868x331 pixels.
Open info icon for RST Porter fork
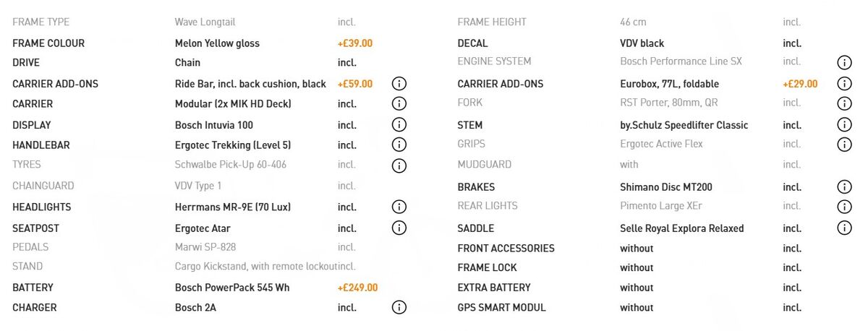pyautogui.click(x=844, y=104)
